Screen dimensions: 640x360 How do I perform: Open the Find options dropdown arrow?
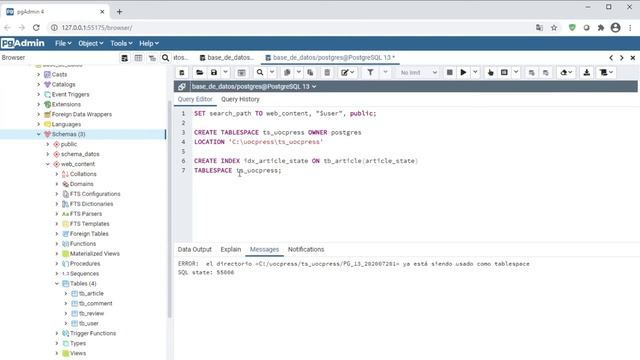(x=272, y=72)
